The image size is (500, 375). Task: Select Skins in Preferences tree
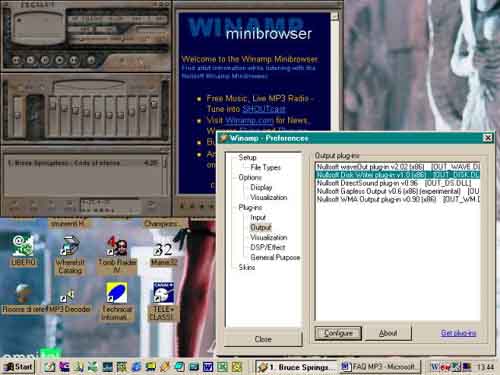tap(247, 267)
